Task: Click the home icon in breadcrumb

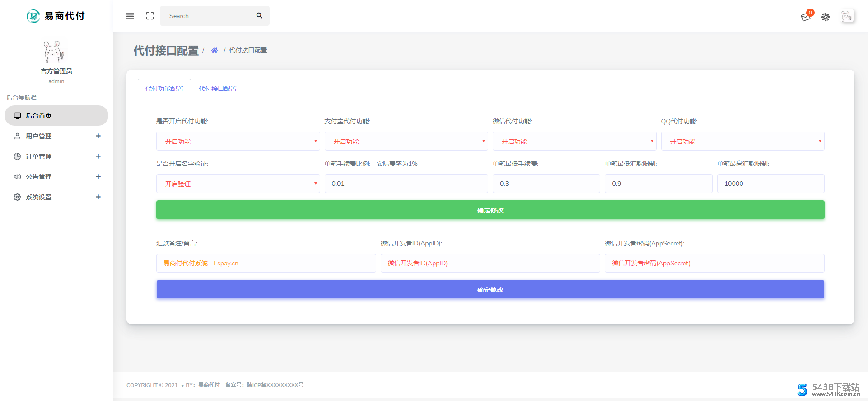Action: [215, 50]
